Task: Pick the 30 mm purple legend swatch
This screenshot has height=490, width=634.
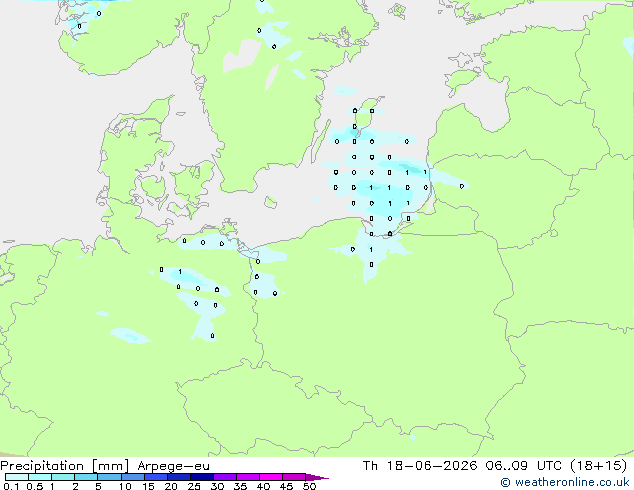Action: (225, 477)
